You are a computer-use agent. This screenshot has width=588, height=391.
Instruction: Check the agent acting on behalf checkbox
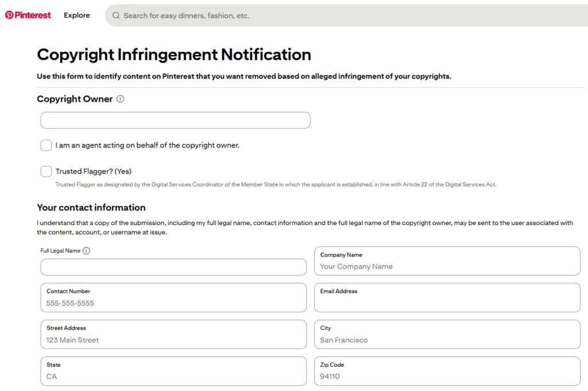click(46, 145)
